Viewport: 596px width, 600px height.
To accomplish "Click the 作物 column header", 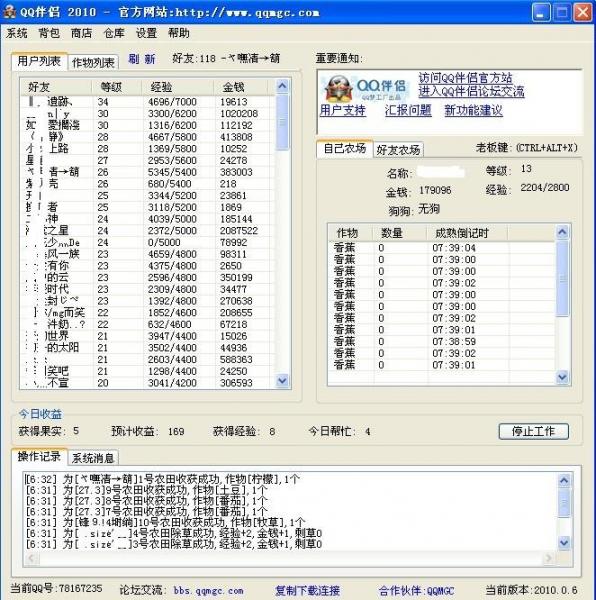I will tap(350, 233).
